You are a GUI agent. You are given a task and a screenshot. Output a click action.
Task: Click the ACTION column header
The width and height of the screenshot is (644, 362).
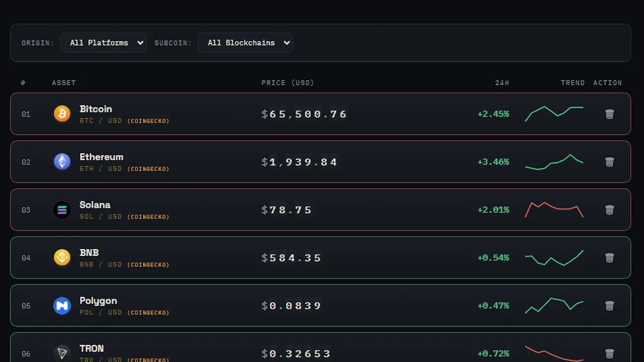pyautogui.click(x=607, y=83)
